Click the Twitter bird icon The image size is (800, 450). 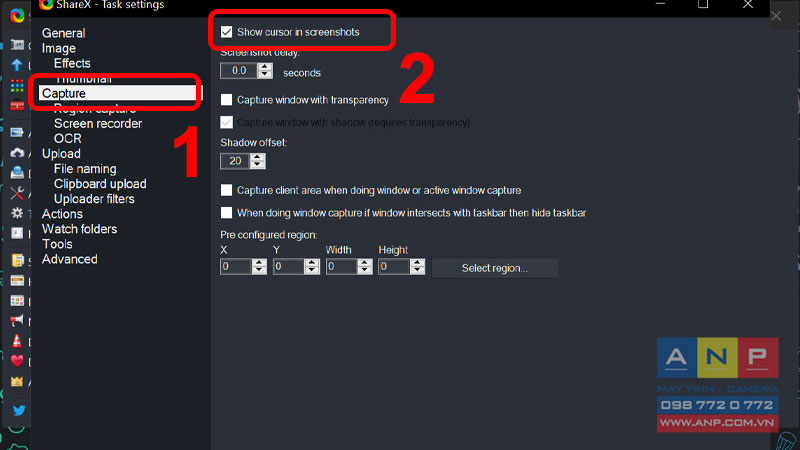[x=19, y=410]
